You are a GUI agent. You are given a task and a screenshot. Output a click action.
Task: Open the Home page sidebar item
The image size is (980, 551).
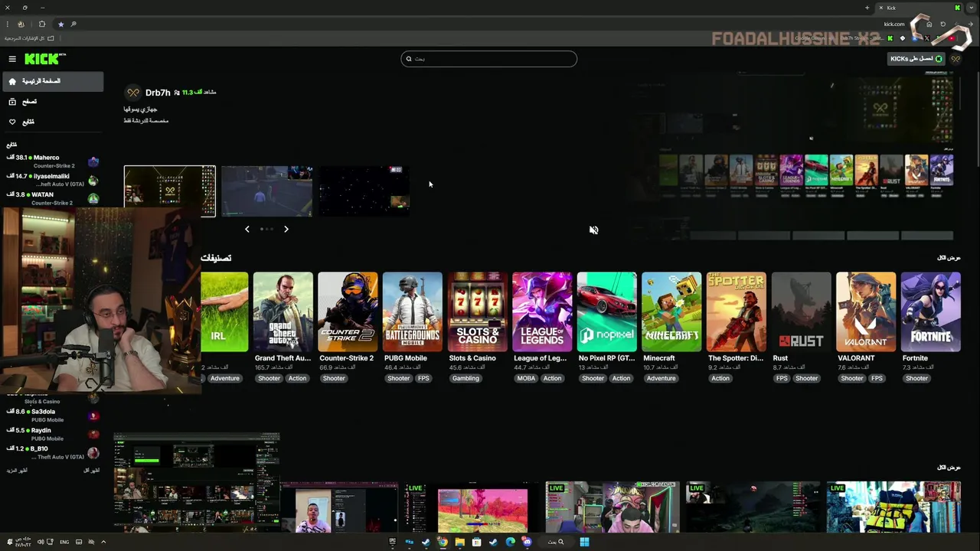(53, 81)
